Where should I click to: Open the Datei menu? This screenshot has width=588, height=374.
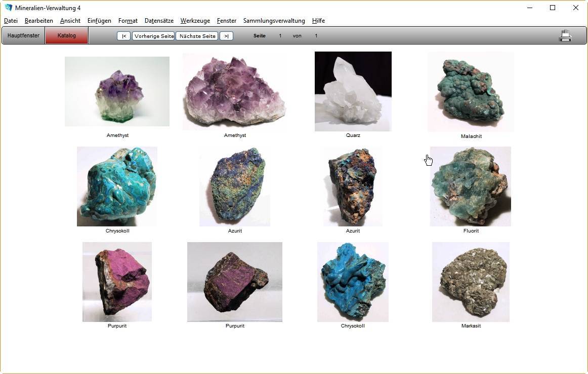(x=11, y=21)
